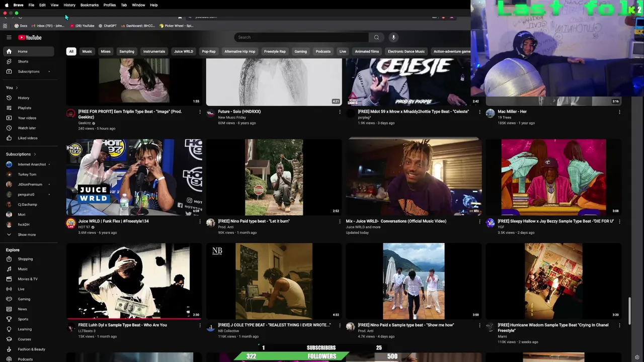The height and width of the screenshot is (362, 644).
Task: Open Fashion & Beauty under Explore
Action: [28, 349]
